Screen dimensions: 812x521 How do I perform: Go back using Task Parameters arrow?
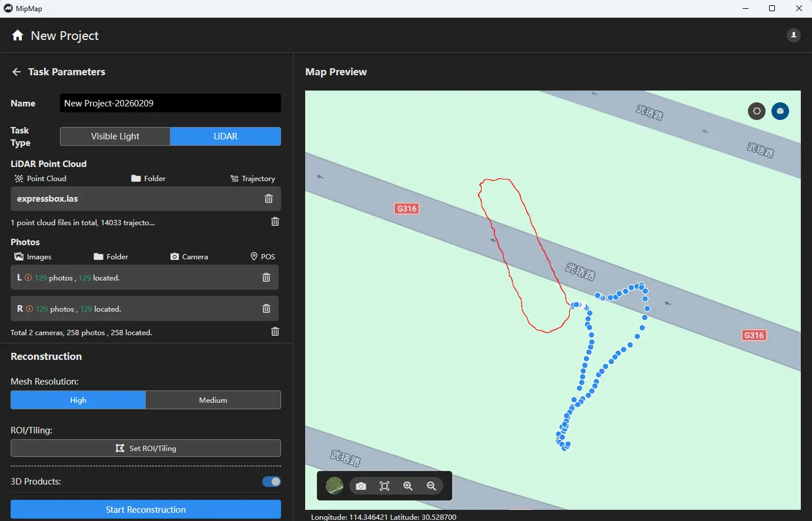click(x=16, y=72)
